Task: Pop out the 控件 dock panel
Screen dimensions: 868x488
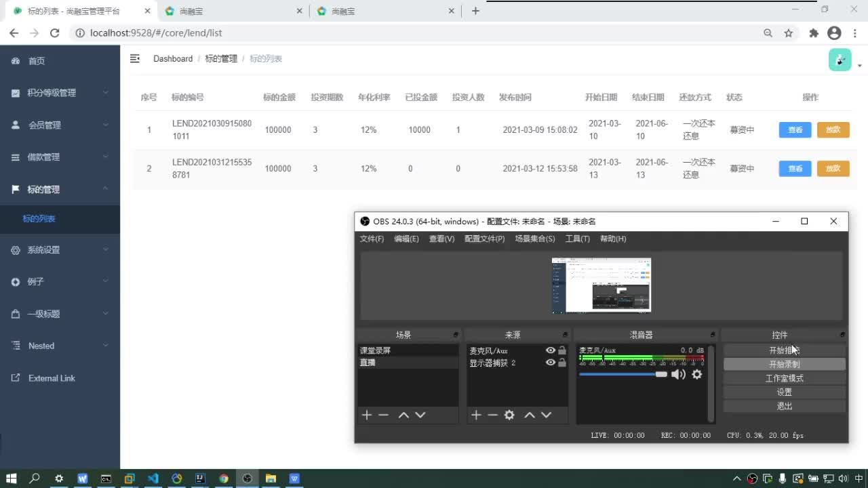Action: 842,335
